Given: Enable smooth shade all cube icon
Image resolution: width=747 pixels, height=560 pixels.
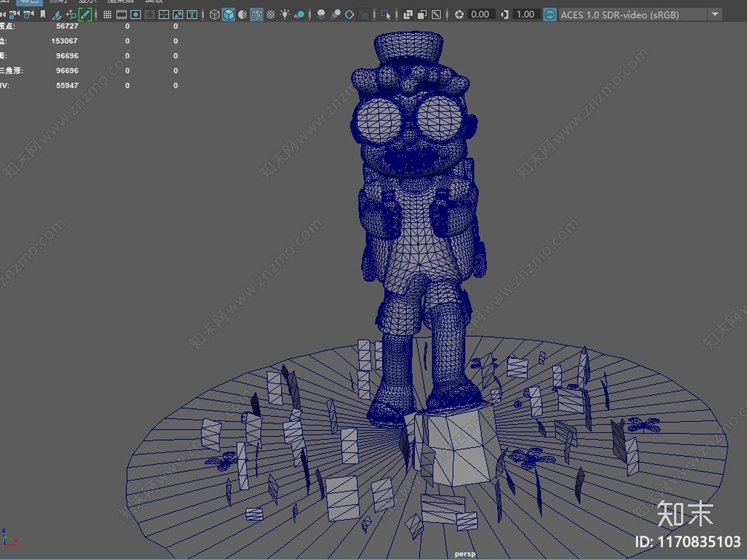Looking at the screenshot, I should (228, 14).
